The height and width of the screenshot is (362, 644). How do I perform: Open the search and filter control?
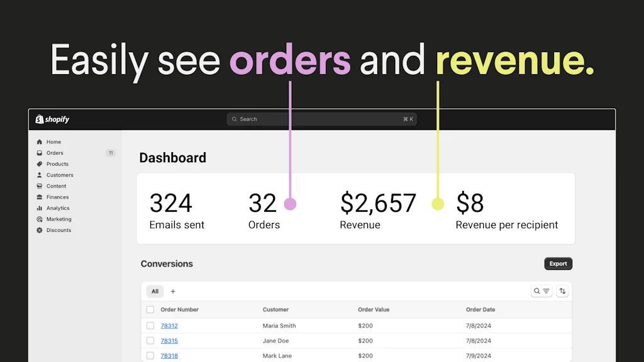click(x=541, y=291)
